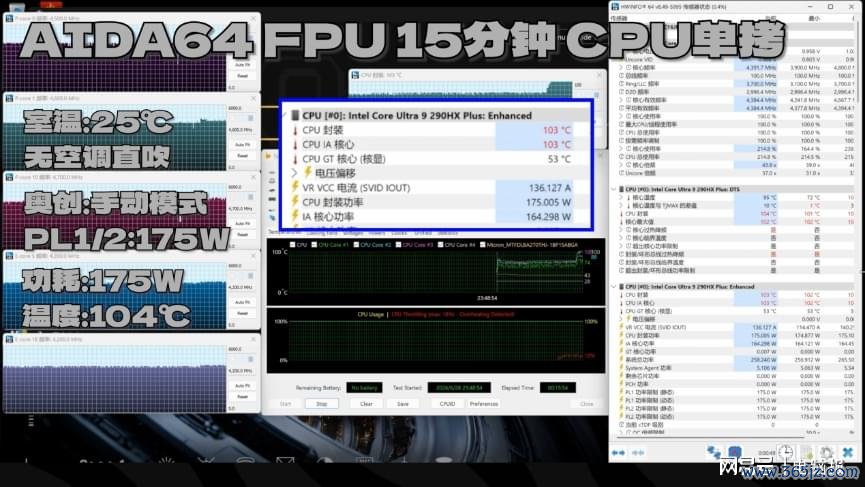
Task: Expand the 核心温度 row
Action: (622, 197)
